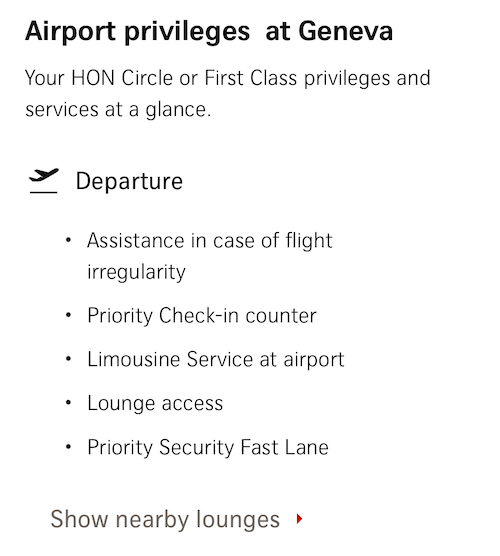The image size is (500, 556).
Task: Click the word Geneva in the heading
Action: click(x=346, y=31)
